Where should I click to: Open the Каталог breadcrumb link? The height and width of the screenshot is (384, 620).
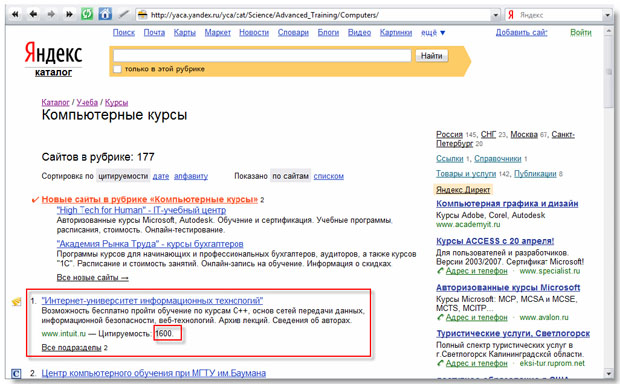pyautogui.click(x=55, y=102)
